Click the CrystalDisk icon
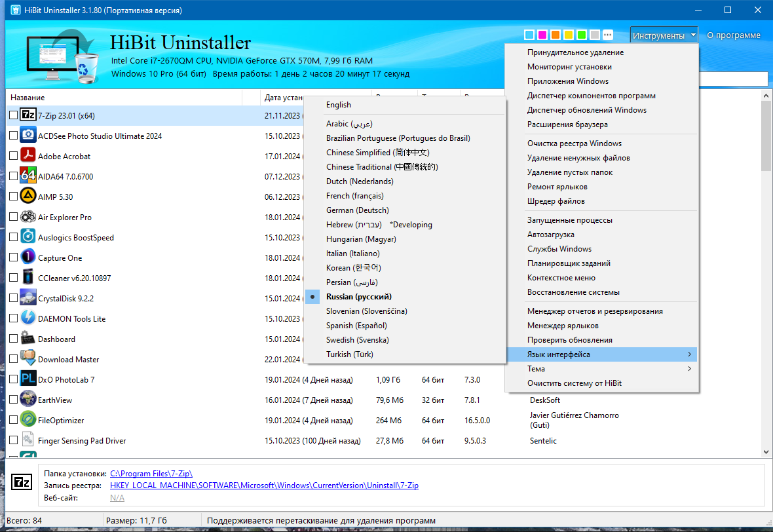Screen dimensions: 773x532 (x=28, y=298)
